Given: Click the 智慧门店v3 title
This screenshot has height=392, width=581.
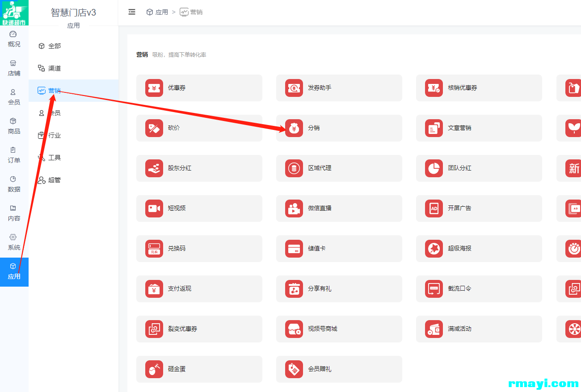Looking at the screenshot, I should click(x=73, y=13).
